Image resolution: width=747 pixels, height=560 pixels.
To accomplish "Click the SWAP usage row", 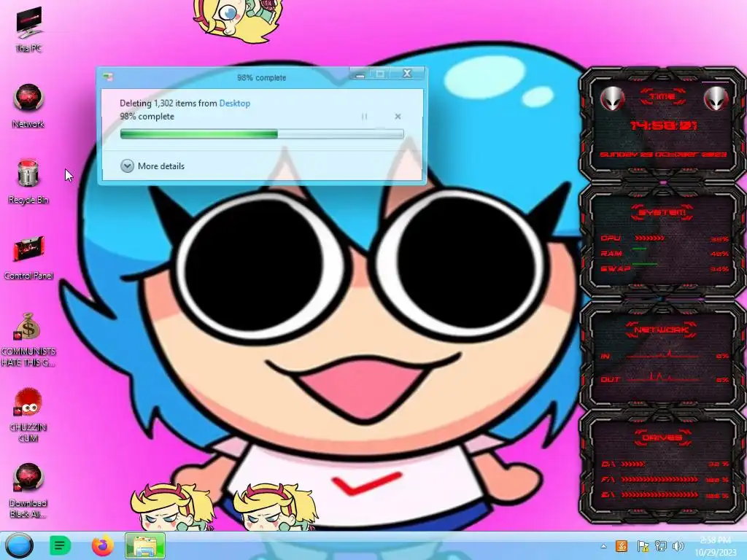I will (x=664, y=269).
